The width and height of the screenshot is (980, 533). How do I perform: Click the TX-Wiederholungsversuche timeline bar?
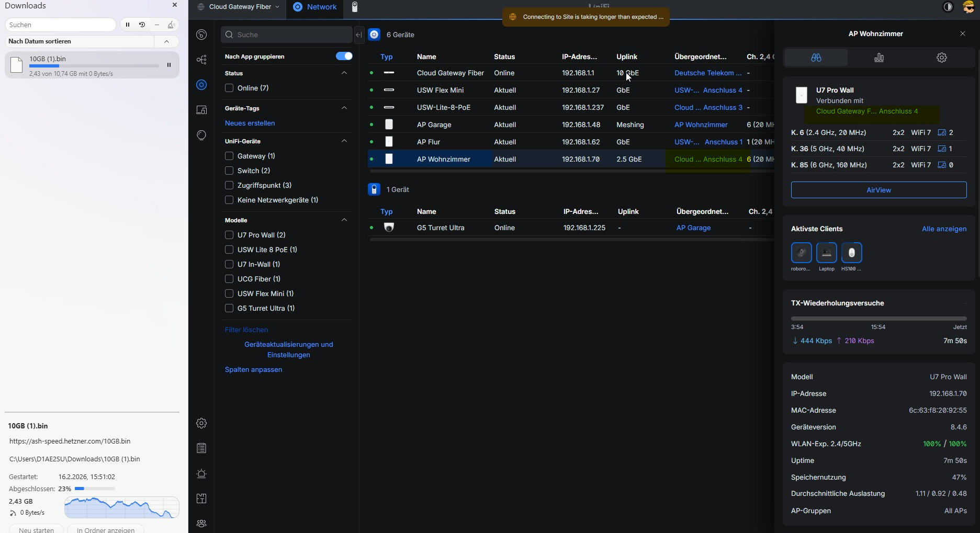tap(878, 318)
